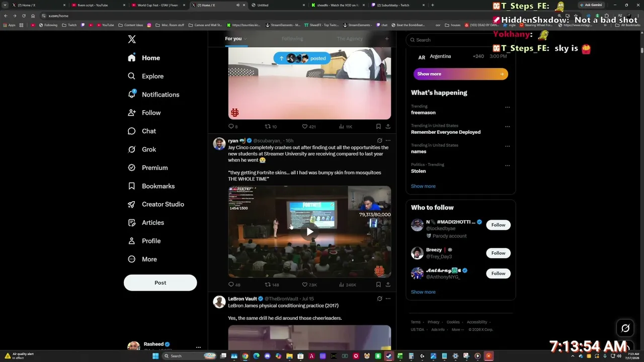Open the freemason trending topic
Screen dimensions: 644x362
point(423,113)
